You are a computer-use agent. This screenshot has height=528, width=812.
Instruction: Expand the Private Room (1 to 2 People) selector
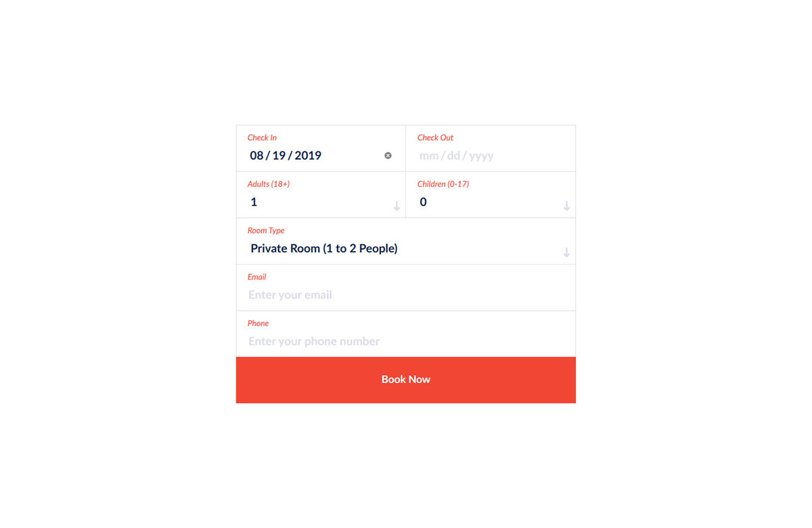pos(406,242)
